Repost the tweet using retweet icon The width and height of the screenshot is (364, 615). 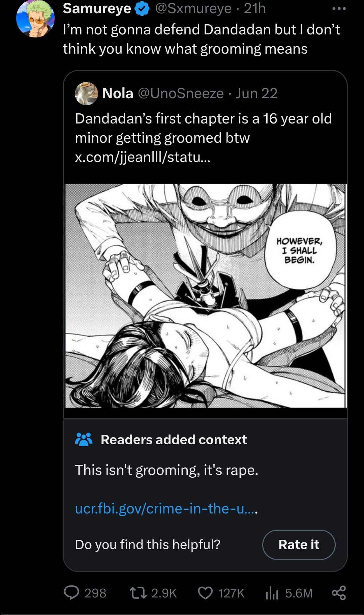[138, 593]
